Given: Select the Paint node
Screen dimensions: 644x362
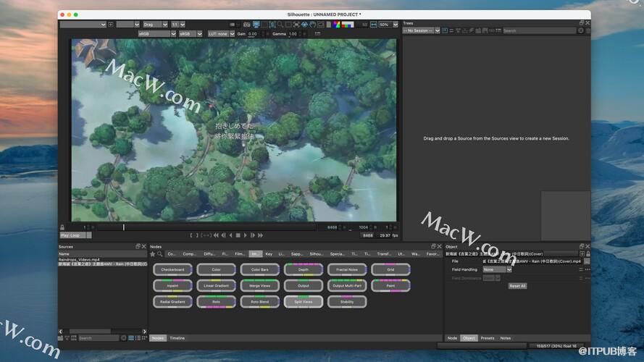Looking at the screenshot, I should 390,286.
